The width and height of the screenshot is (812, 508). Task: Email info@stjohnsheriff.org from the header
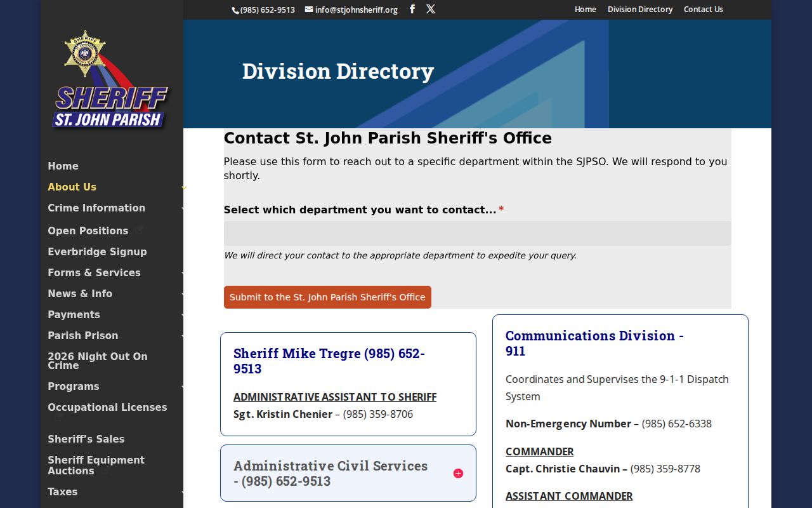[x=351, y=10]
